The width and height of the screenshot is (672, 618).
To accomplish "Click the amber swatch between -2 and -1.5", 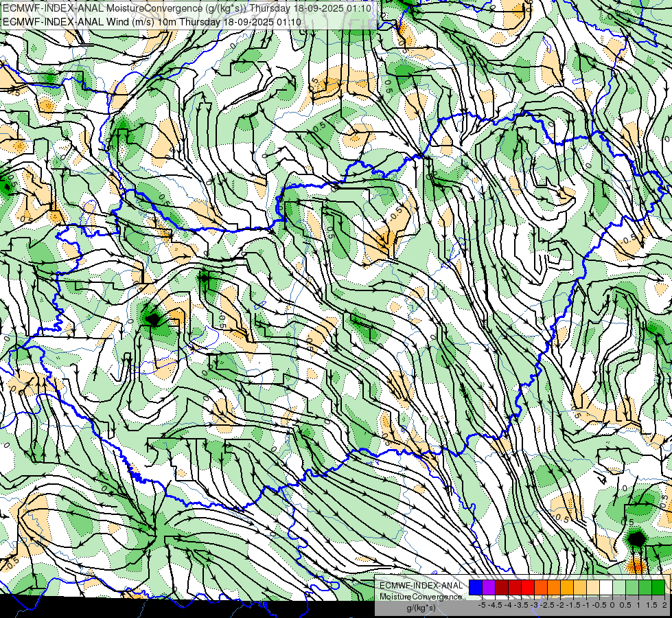I will click(x=567, y=588).
